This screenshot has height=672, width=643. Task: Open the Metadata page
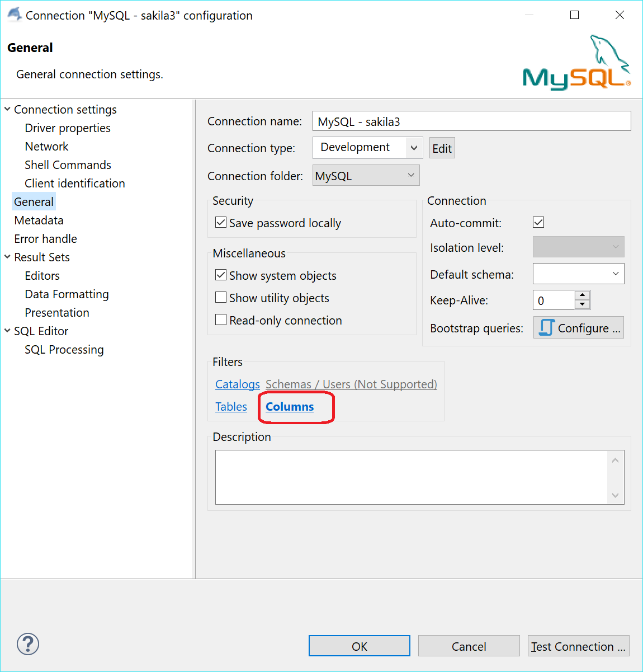click(39, 220)
